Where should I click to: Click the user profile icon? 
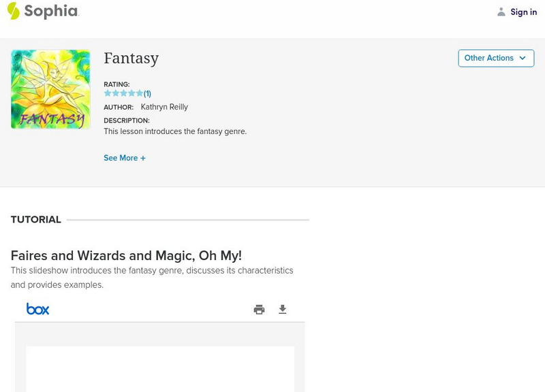(x=501, y=12)
